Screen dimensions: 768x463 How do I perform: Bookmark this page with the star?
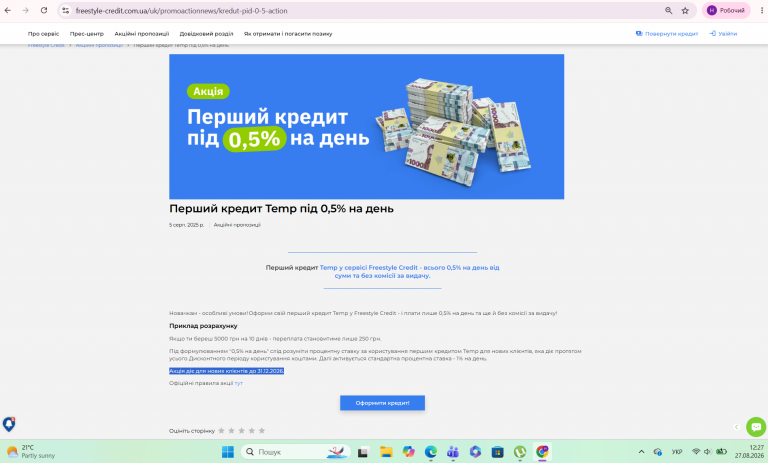pyautogui.click(x=685, y=10)
